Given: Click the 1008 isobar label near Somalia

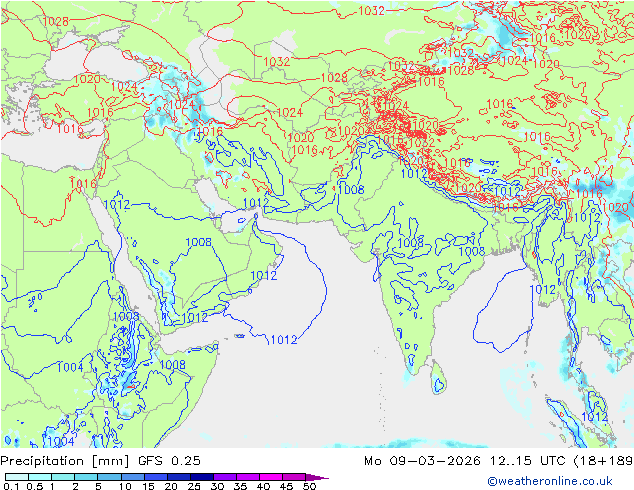Looking at the screenshot, I should click(173, 365).
